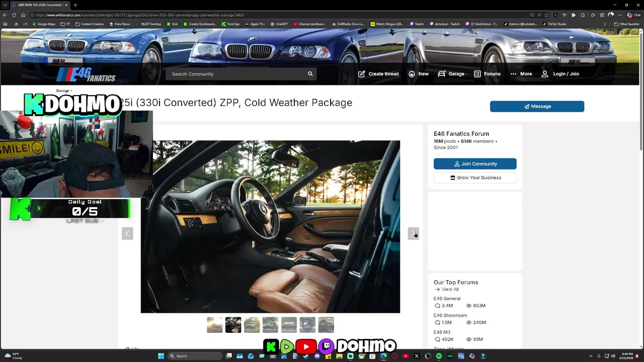The width and height of the screenshot is (644, 362).
Task: Show hidden system tray icons chevron
Action: [591, 356]
